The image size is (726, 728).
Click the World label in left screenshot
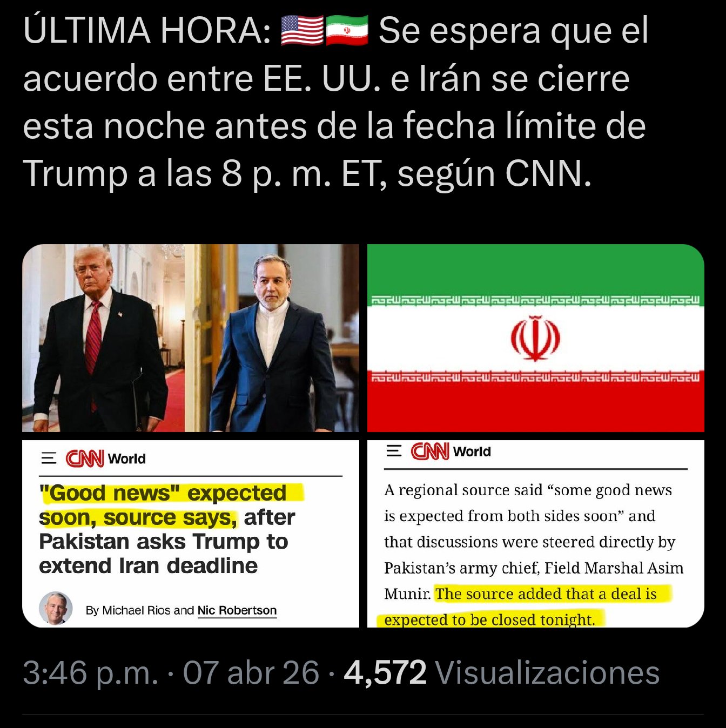point(127,459)
